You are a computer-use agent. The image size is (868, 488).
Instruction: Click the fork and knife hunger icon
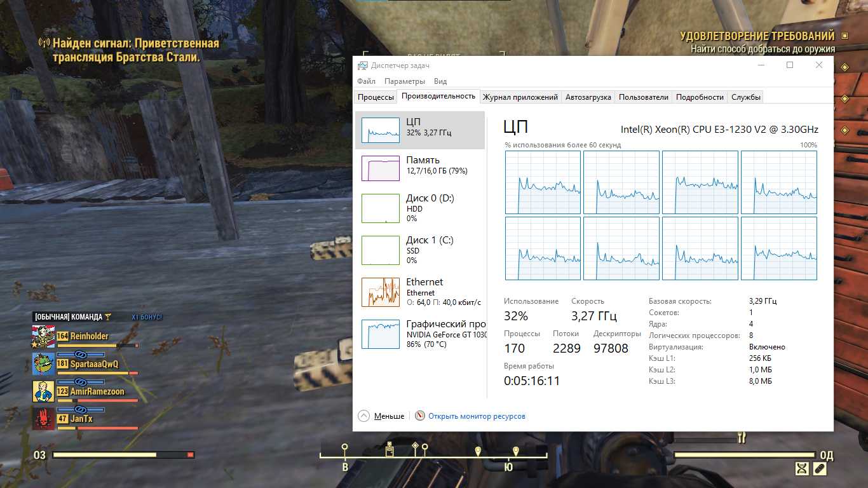pyautogui.click(x=741, y=437)
